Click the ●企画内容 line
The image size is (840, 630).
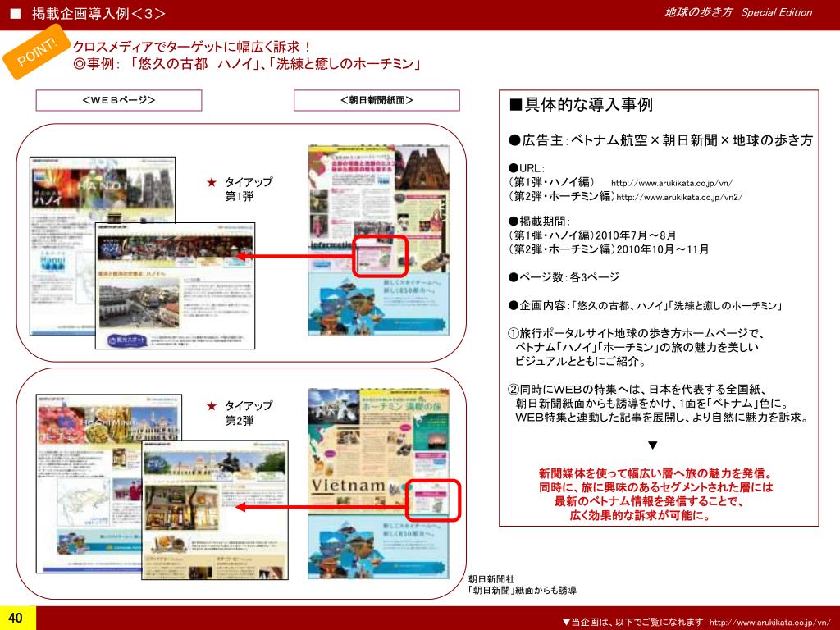tap(645, 305)
